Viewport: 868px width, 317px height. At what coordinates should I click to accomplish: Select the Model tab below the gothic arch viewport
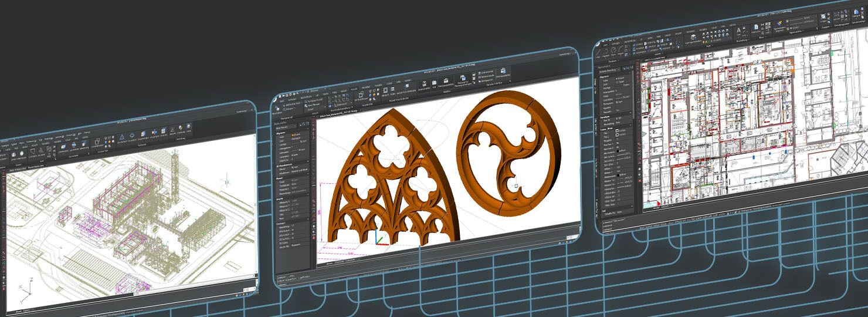tap(330, 264)
